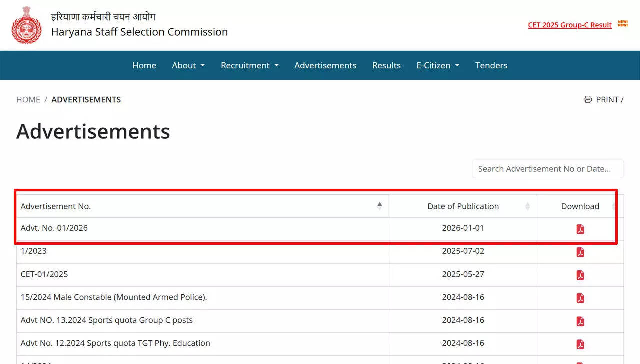Go to the Home menu item
Screen dimensions: 640x364
144,65
